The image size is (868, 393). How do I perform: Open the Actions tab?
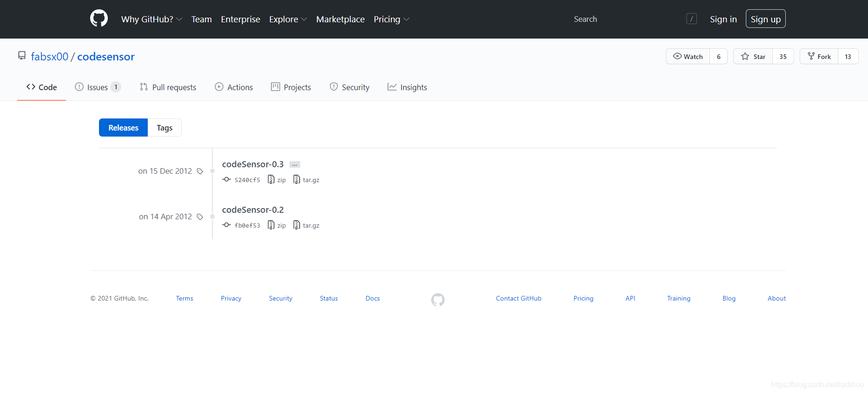click(234, 87)
